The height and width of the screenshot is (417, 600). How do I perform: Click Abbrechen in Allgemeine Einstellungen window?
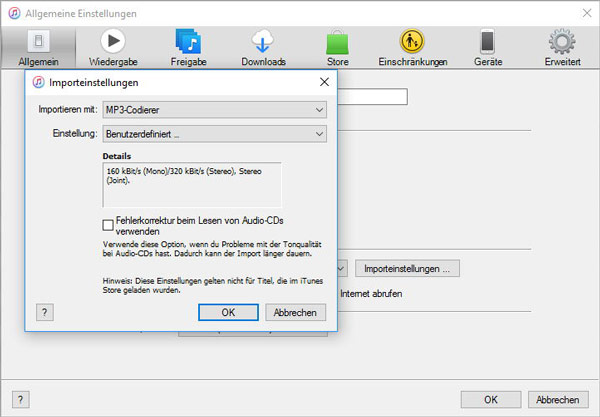tap(558, 399)
